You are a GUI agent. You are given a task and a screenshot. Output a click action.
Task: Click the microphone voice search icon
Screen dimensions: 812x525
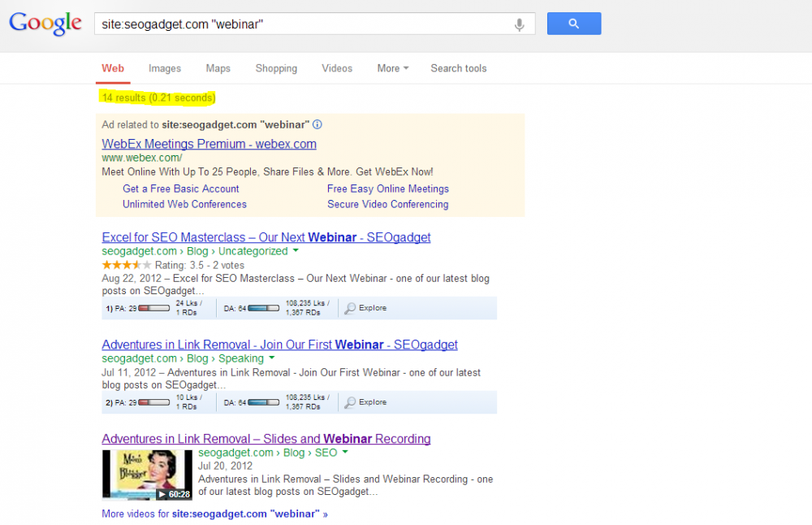[519, 24]
